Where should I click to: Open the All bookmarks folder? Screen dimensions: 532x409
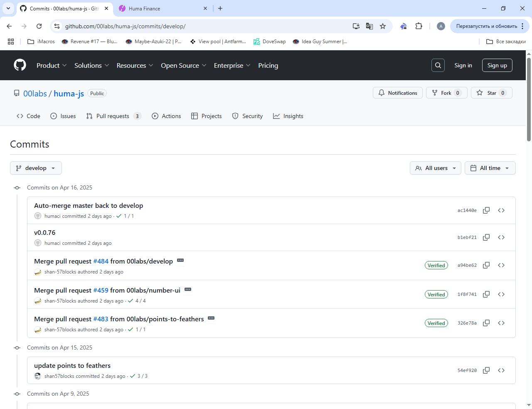click(506, 42)
